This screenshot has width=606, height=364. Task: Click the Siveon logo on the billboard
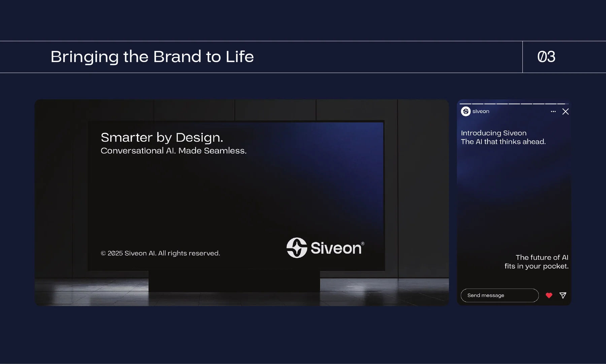click(325, 248)
